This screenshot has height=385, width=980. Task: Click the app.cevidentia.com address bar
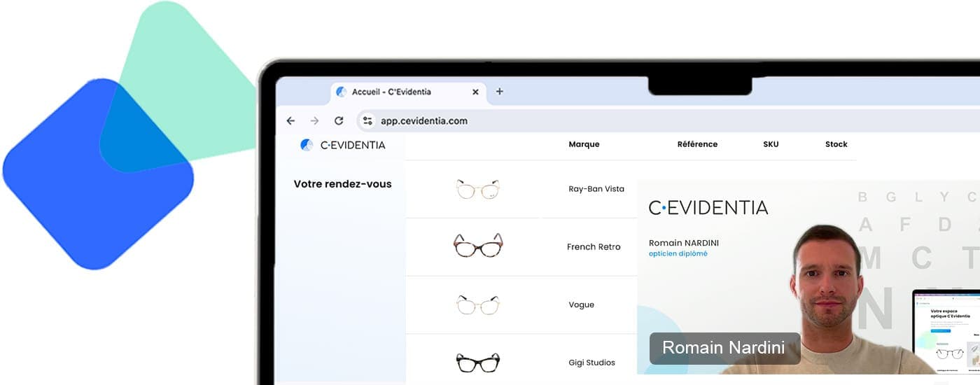point(490,121)
